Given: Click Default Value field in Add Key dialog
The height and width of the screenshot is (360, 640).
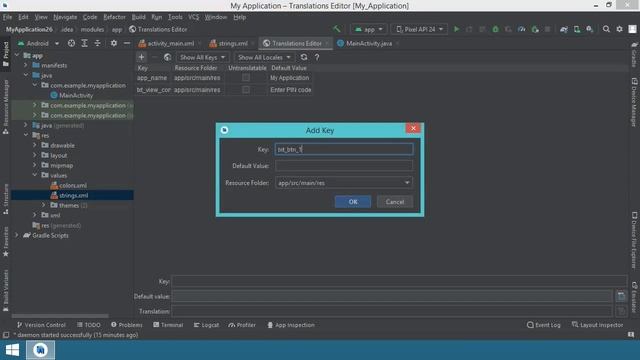Looking at the screenshot, I should point(344,166).
